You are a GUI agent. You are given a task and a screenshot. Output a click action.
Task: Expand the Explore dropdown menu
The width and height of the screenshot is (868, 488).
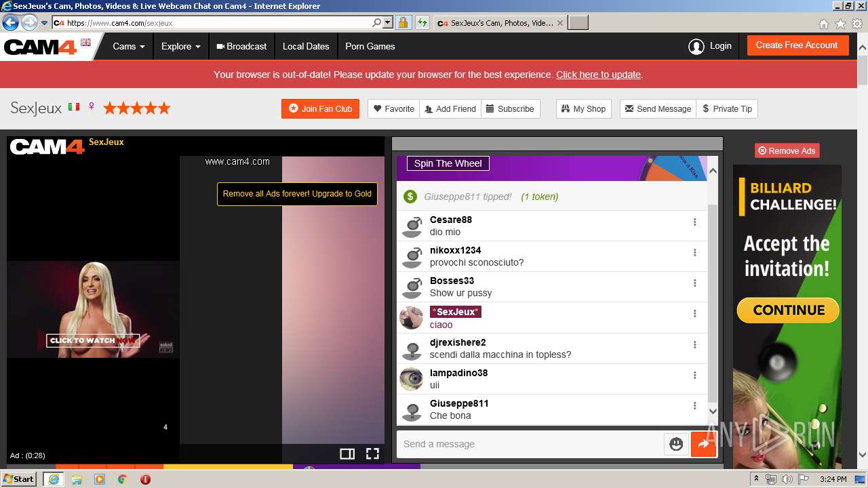point(180,46)
